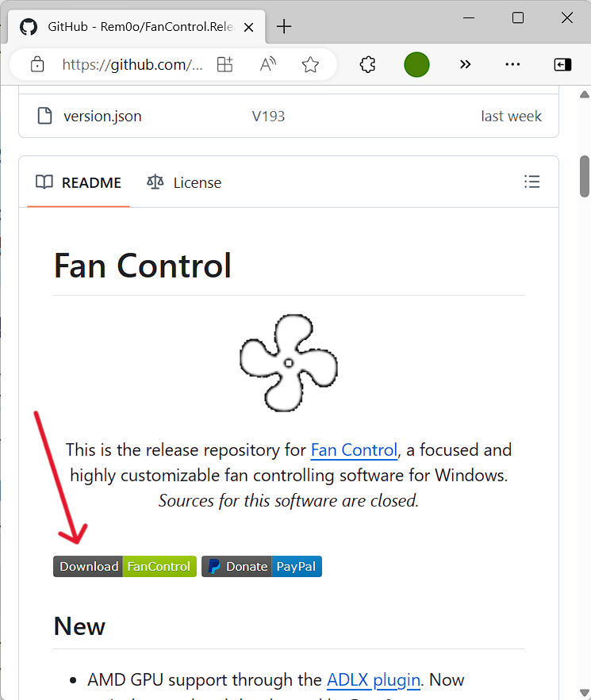Click the New section heading
591x700 pixels.
click(x=79, y=626)
